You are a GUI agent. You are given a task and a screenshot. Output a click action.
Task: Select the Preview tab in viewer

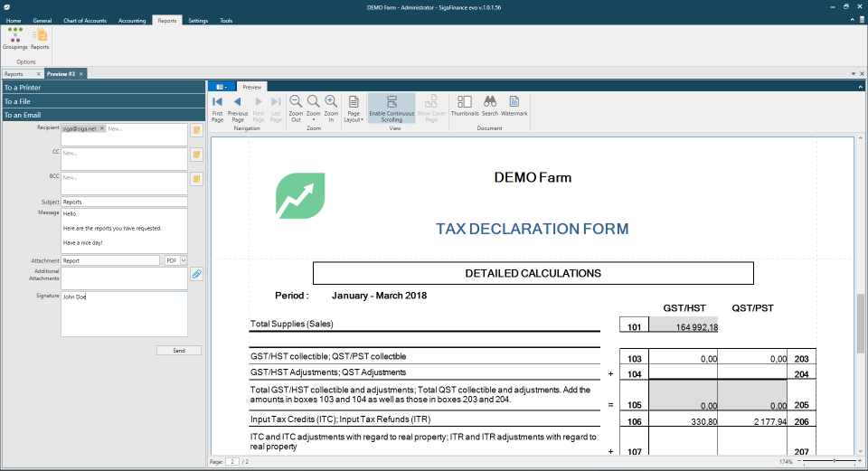[x=252, y=87]
